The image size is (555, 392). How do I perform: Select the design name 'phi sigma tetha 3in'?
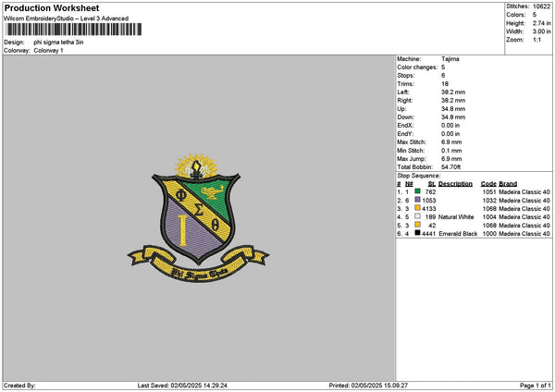[59, 43]
